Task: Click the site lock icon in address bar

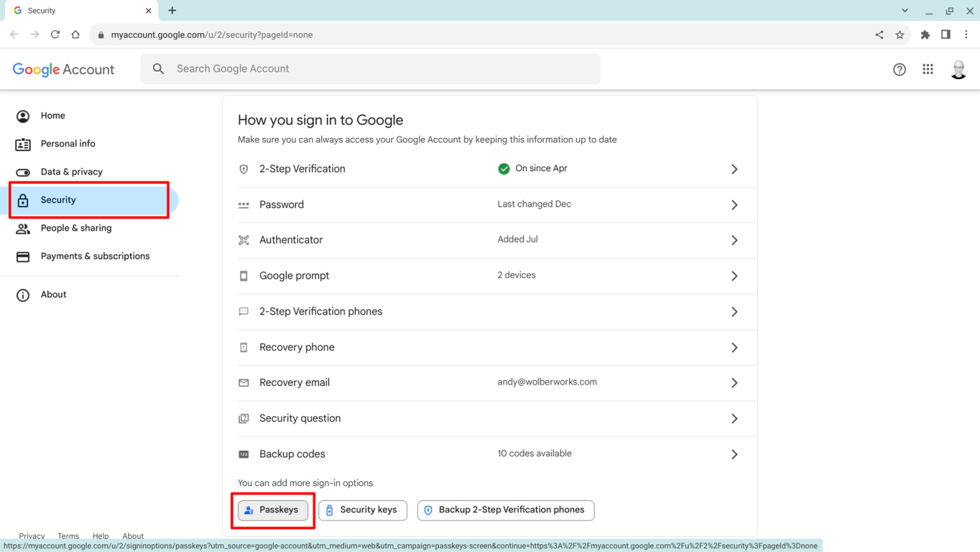Action: point(101,35)
